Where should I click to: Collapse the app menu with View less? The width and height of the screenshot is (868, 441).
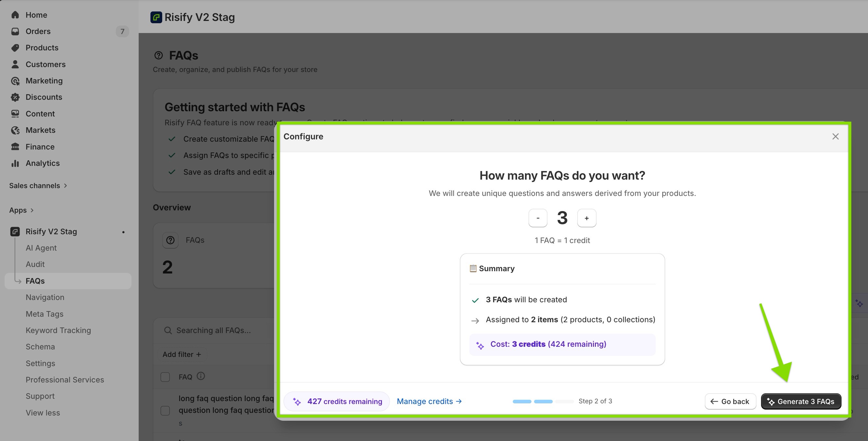click(43, 413)
